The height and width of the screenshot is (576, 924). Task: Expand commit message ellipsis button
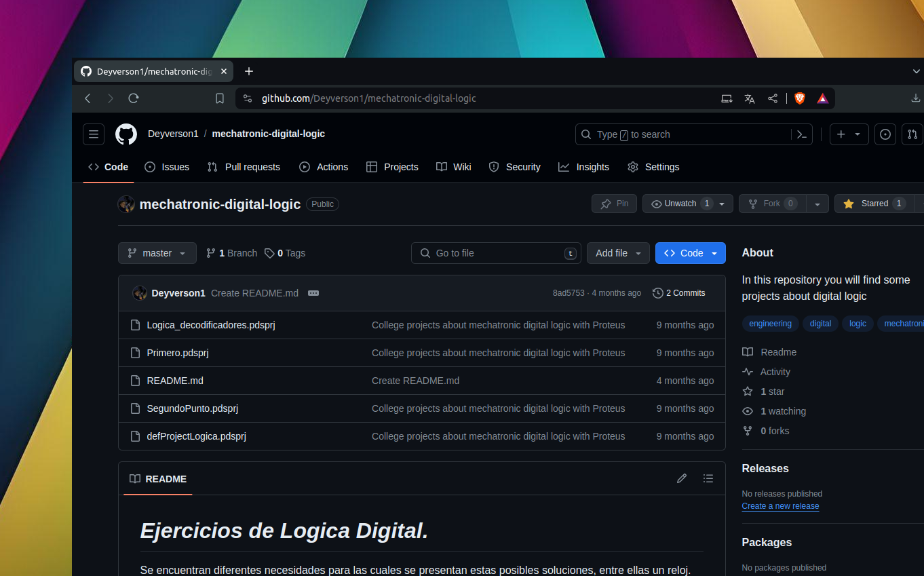click(x=313, y=293)
